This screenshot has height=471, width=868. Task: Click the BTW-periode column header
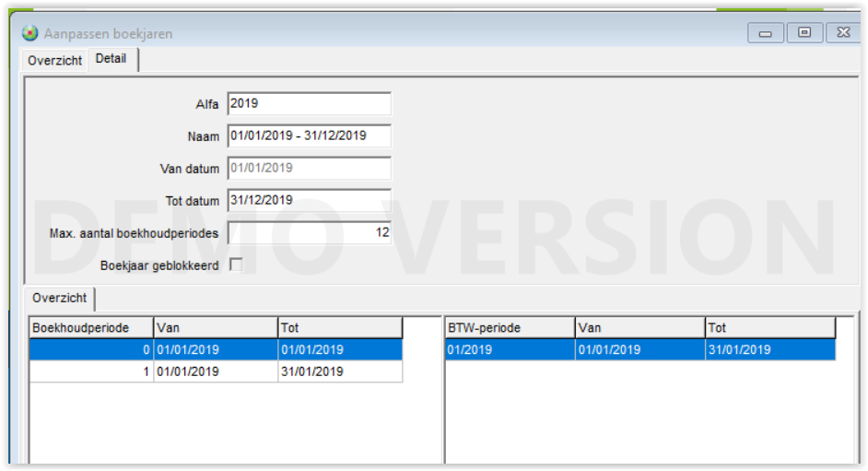[510, 328]
